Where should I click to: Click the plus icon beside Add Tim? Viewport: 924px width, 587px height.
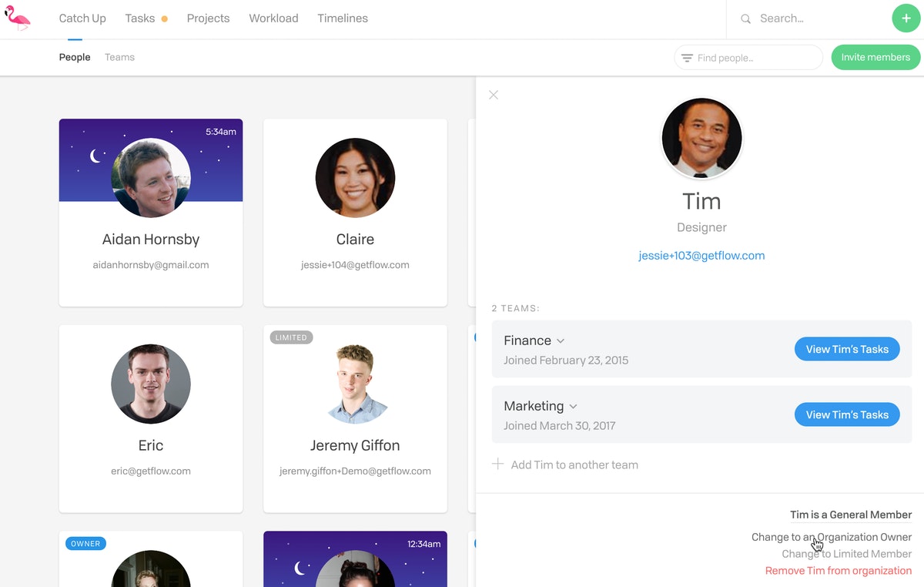[498, 465]
